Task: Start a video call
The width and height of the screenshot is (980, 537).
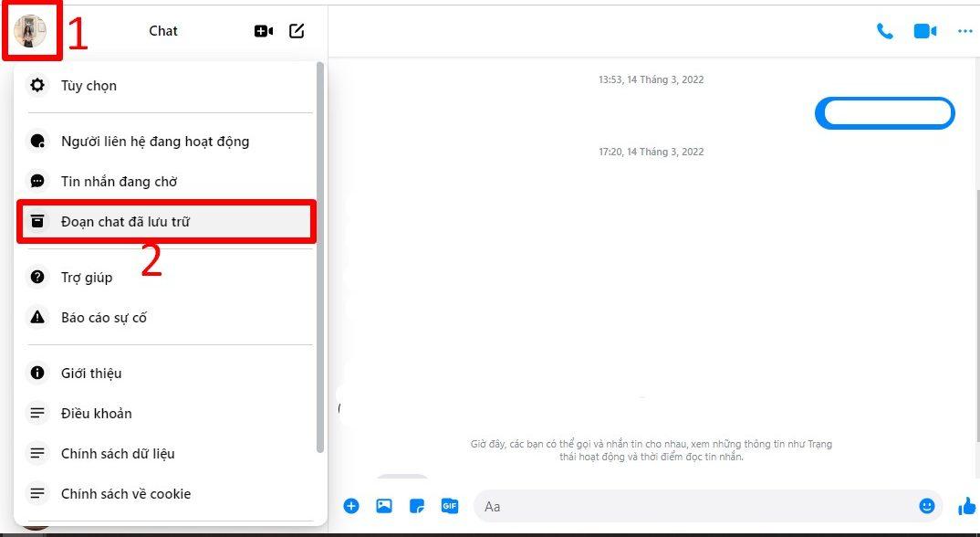Action: [924, 30]
